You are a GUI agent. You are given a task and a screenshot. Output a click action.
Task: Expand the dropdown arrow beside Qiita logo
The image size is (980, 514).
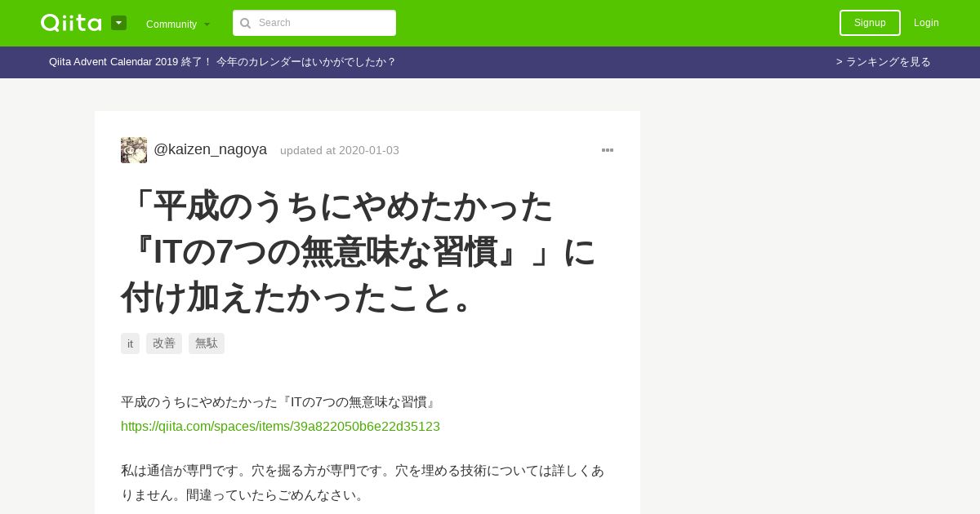[x=119, y=23]
